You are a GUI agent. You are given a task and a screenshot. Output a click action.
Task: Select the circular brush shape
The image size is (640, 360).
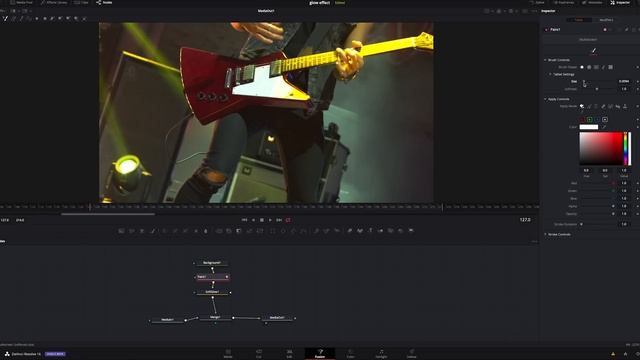tap(589, 67)
